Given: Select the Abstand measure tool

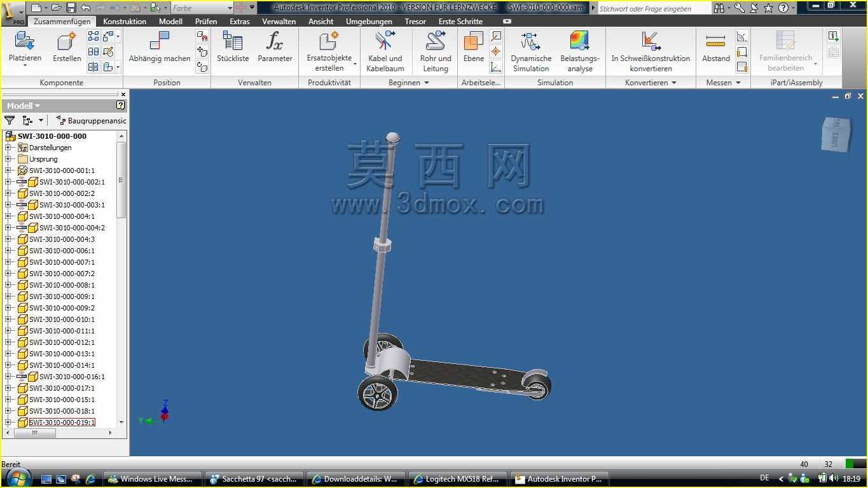Looking at the screenshot, I should 716,47.
